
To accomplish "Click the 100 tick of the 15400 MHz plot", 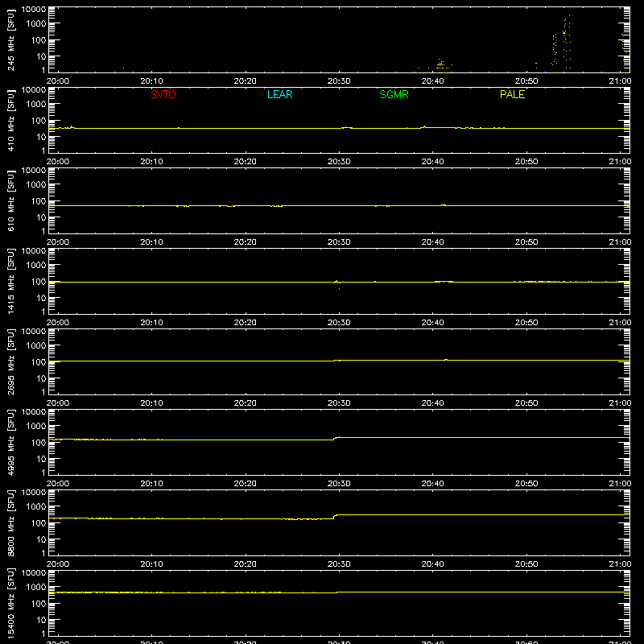I will [39, 604].
